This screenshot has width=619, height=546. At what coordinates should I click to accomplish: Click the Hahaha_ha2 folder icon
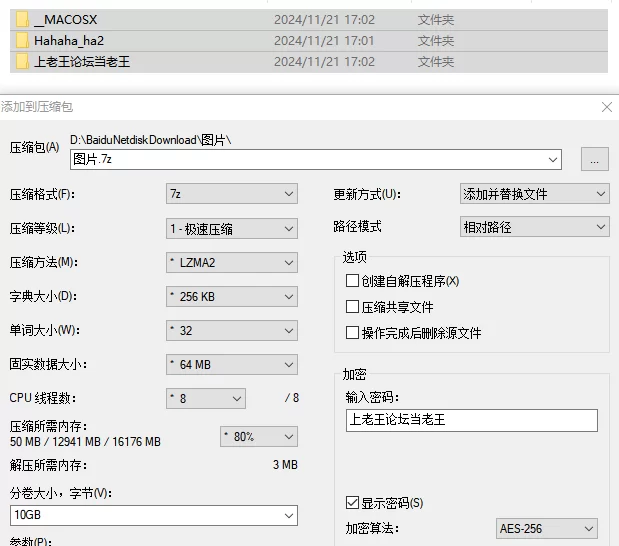pos(22,41)
